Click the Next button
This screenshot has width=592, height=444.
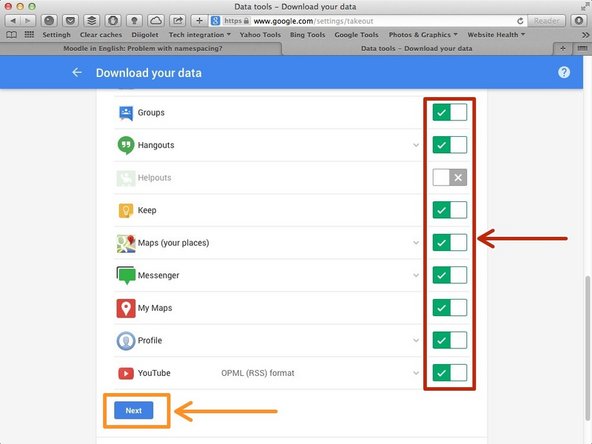click(x=134, y=410)
